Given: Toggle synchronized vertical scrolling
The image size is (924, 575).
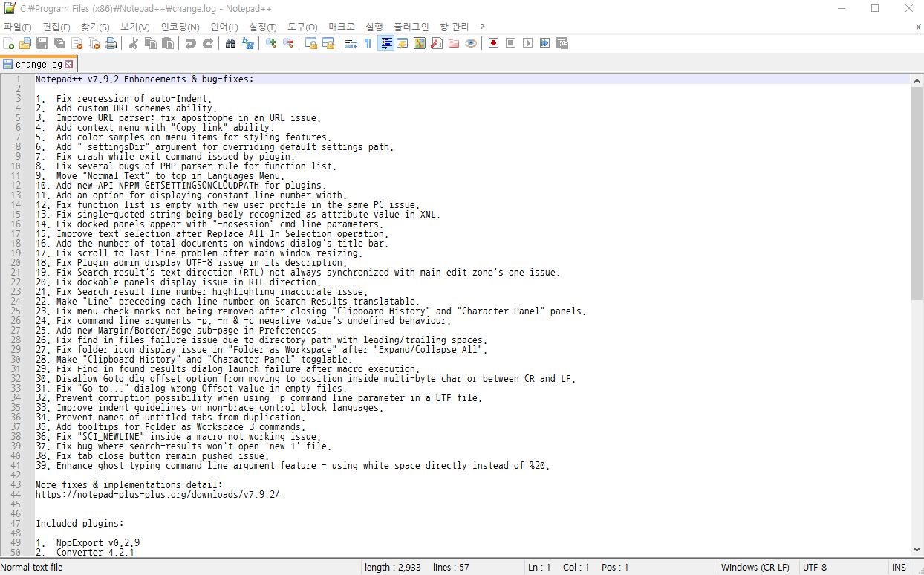Looking at the screenshot, I should 311,43.
